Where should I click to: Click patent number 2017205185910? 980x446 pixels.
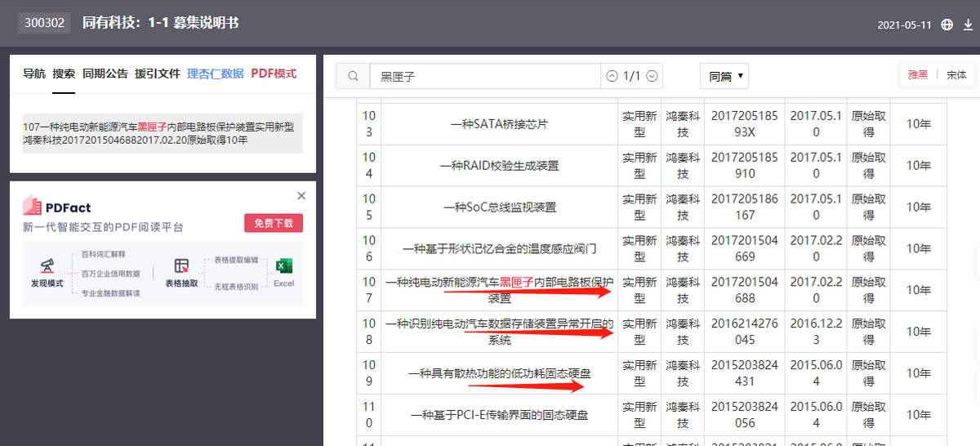744,166
